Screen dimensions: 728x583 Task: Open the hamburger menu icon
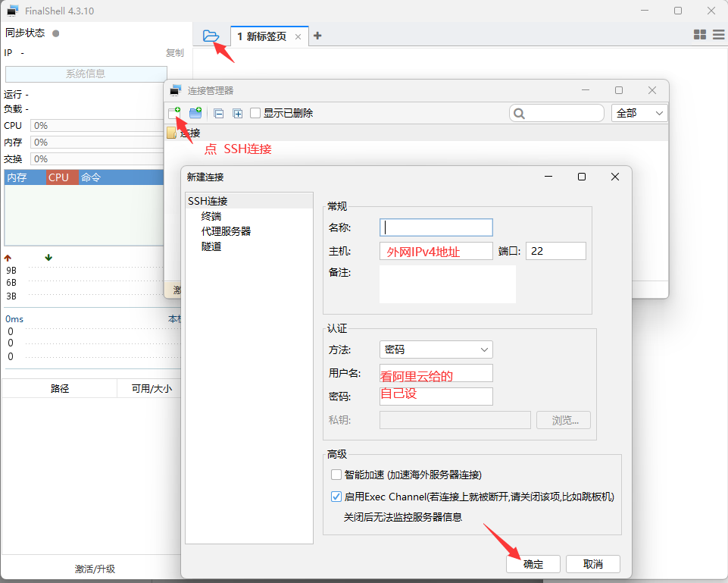tap(717, 35)
